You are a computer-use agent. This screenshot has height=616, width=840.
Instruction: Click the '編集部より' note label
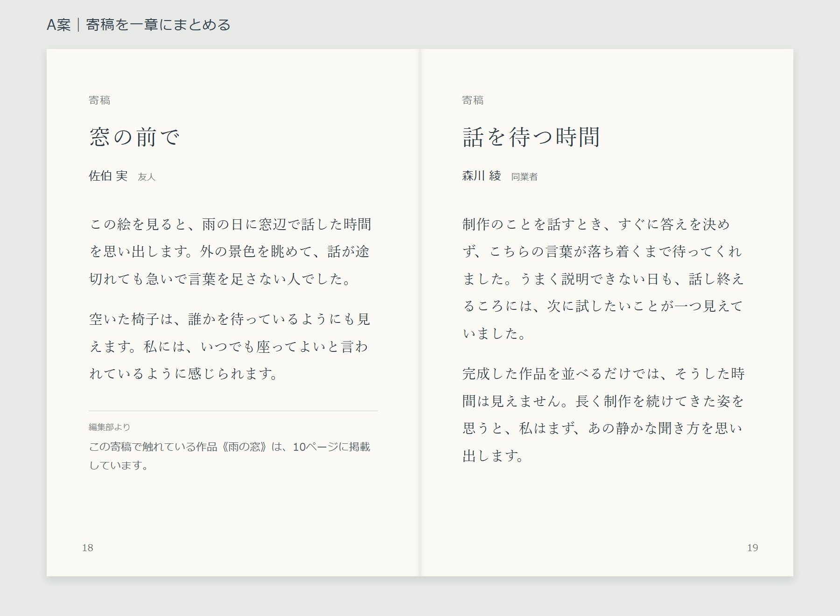click(x=110, y=427)
